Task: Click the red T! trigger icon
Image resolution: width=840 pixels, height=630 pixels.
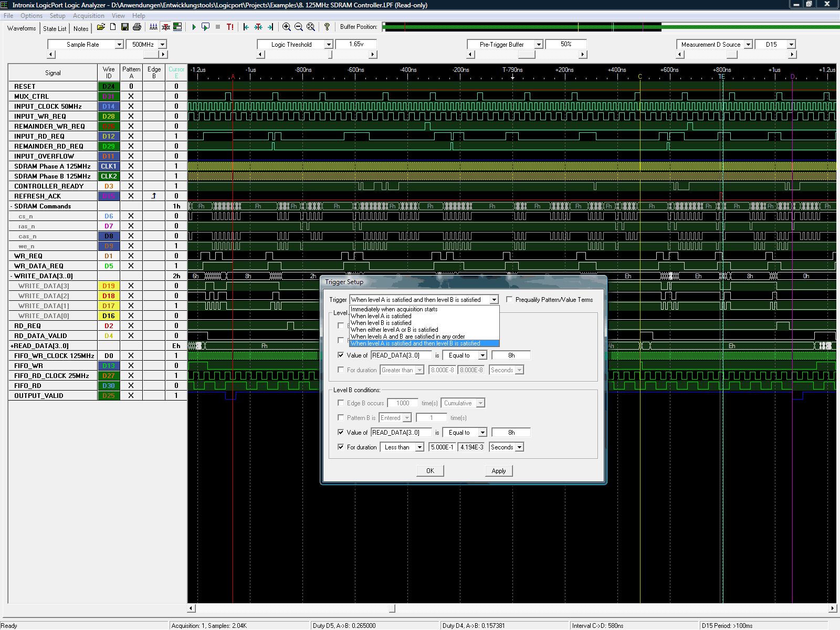Action: [x=230, y=27]
